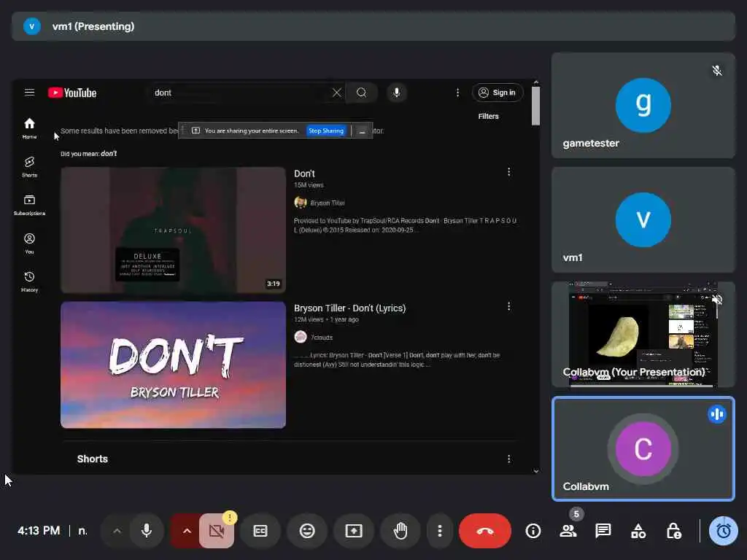This screenshot has width=747, height=560.
Task: Click the Sign in button
Action: (x=498, y=93)
